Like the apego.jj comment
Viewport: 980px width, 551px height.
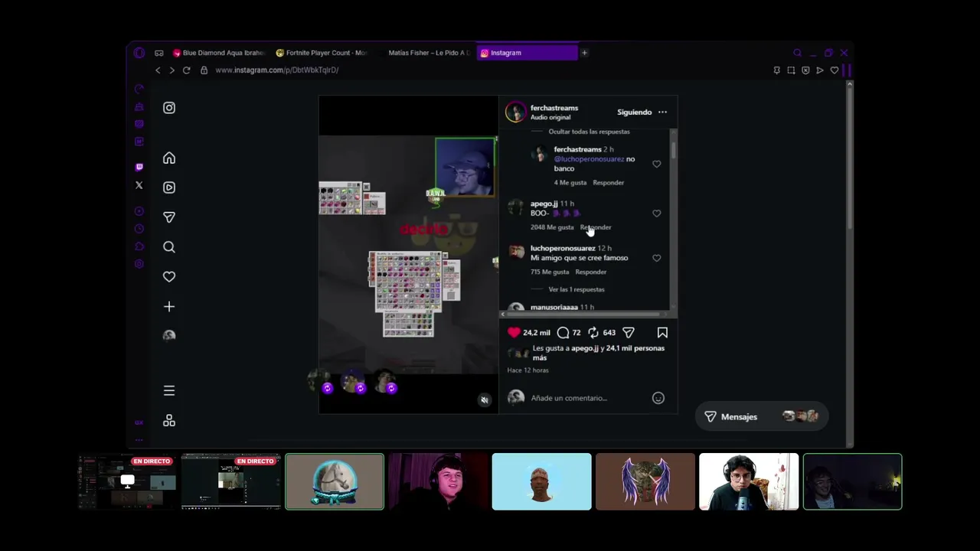tap(656, 214)
